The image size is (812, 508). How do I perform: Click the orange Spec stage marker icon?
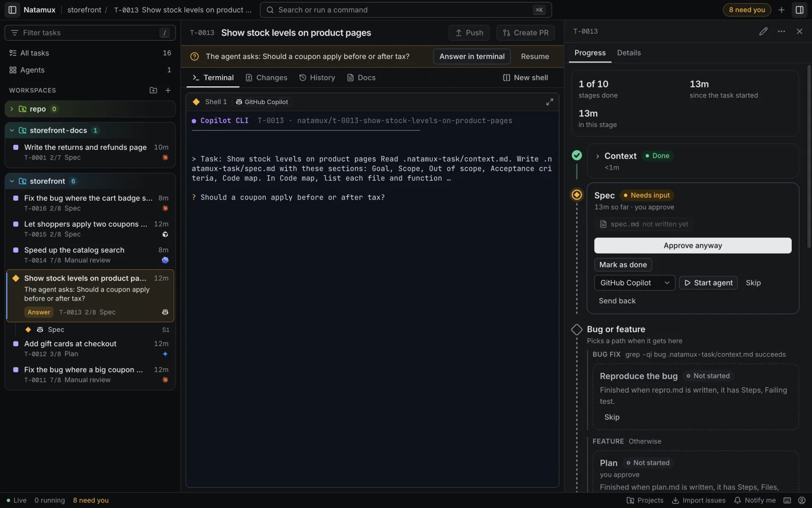(577, 195)
